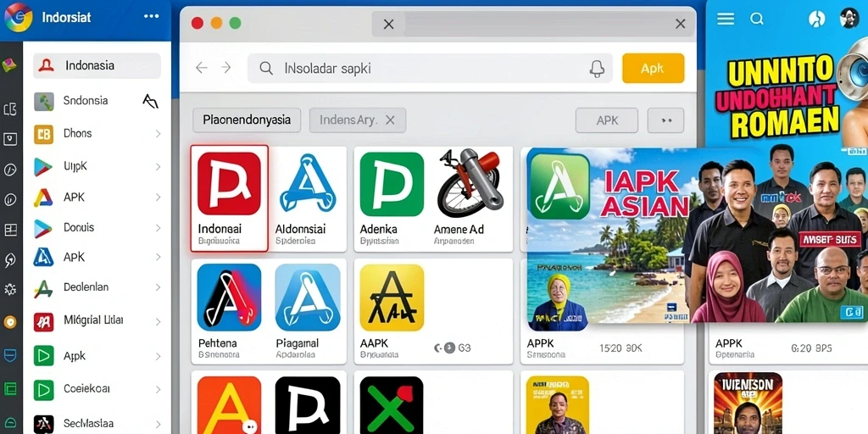Expand the Deolenlan row chevron
This screenshot has height=434, width=868.
(158, 287)
